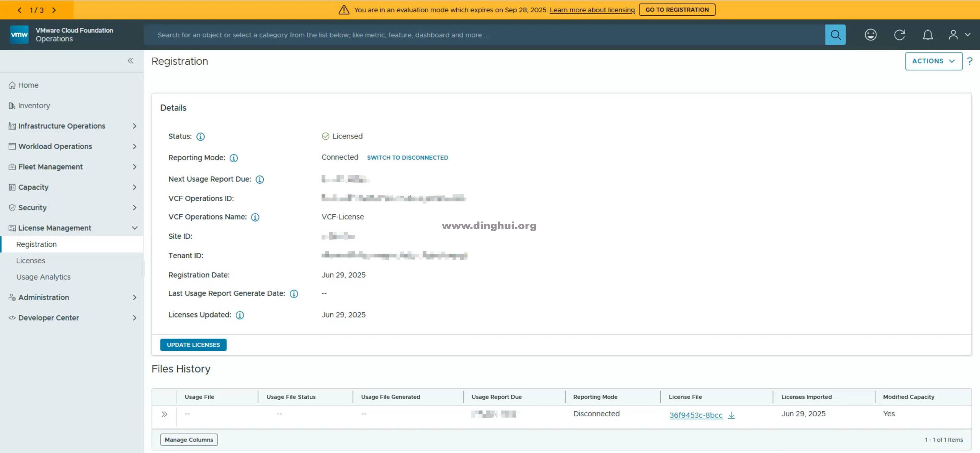Select Usage Analytics submenu item
Viewport: 980px width, 453px height.
click(x=43, y=277)
